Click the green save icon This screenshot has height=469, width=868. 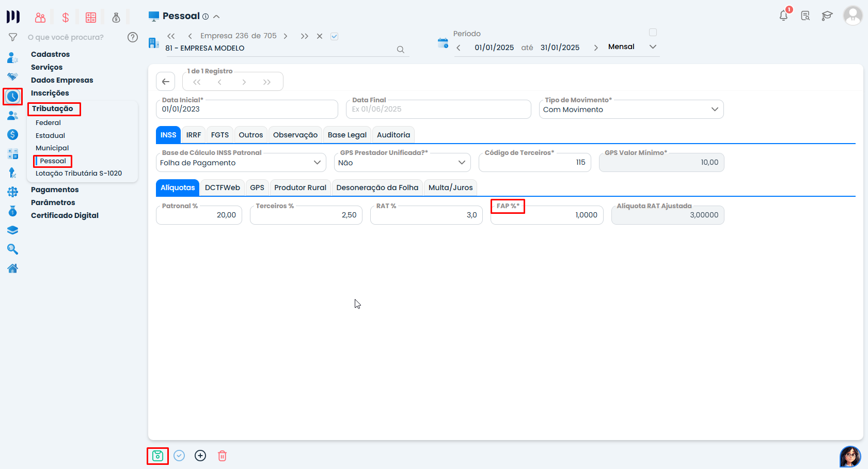[157, 456]
